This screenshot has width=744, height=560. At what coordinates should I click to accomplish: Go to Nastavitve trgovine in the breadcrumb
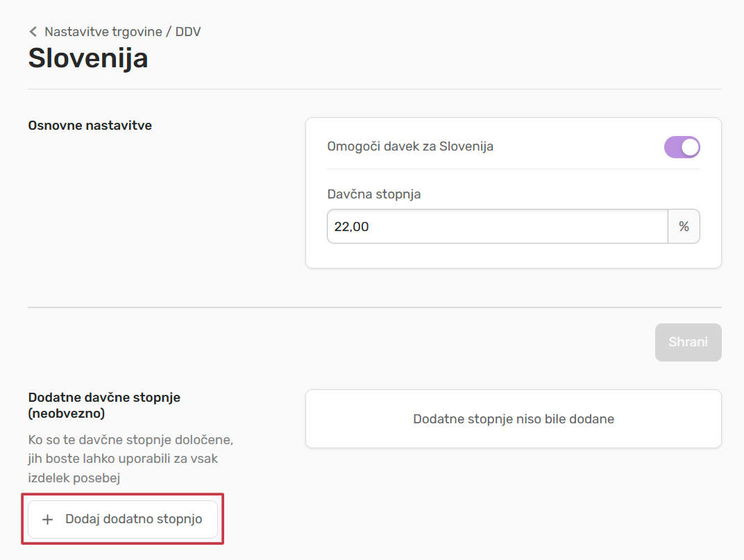[x=103, y=32]
